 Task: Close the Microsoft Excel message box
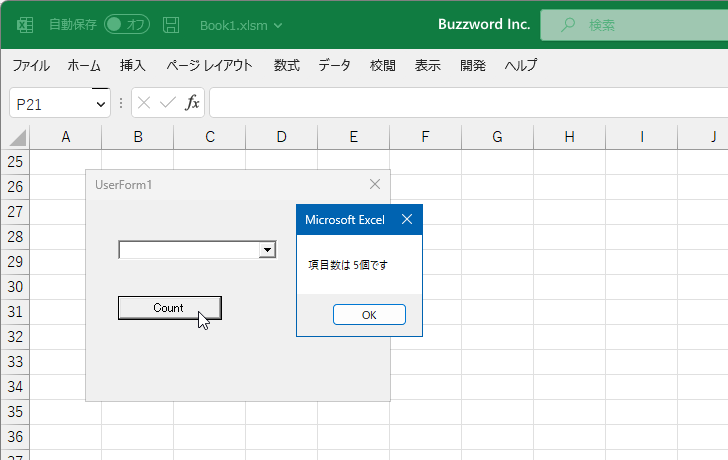(407, 219)
